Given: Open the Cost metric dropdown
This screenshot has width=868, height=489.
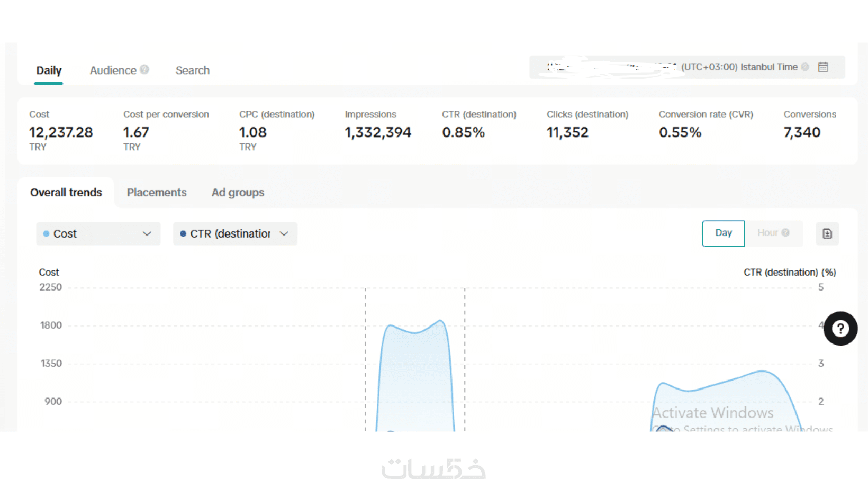Looking at the screenshot, I should [98, 233].
